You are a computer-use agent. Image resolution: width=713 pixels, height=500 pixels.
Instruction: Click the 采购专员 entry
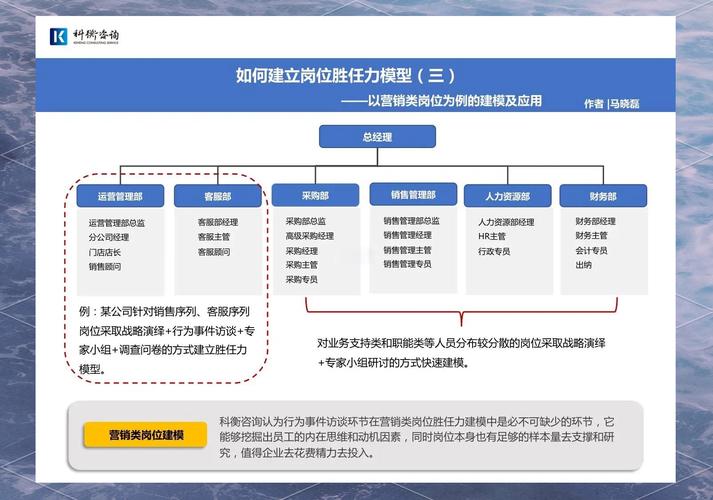tap(301, 279)
